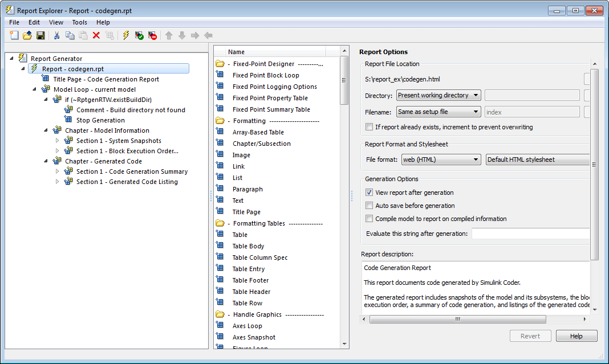Cut selection with the scissors icon
Image resolution: width=609 pixels, height=364 pixels.
pyautogui.click(x=56, y=36)
